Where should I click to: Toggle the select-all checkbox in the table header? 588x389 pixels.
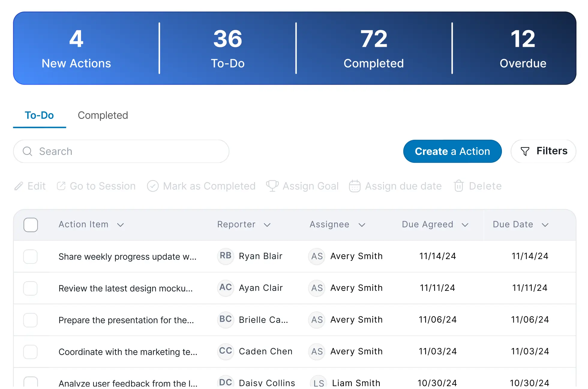click(x=31, y=225)
